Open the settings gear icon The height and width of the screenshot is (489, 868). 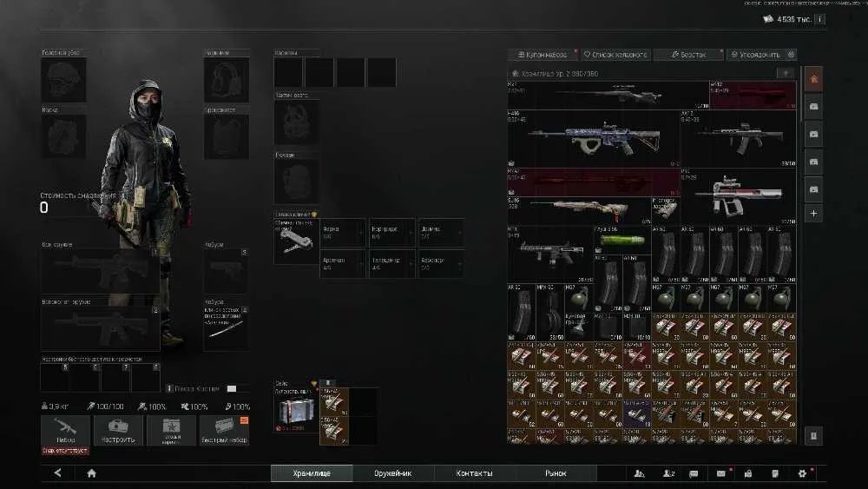[802, 473]
